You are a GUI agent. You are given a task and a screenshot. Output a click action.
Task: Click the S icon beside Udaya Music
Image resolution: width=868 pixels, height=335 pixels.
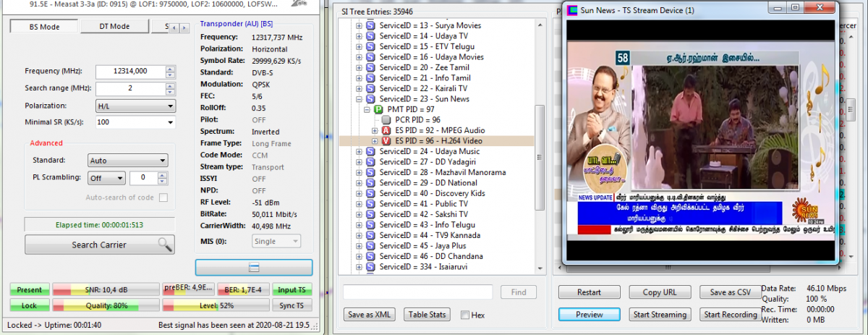371,151
